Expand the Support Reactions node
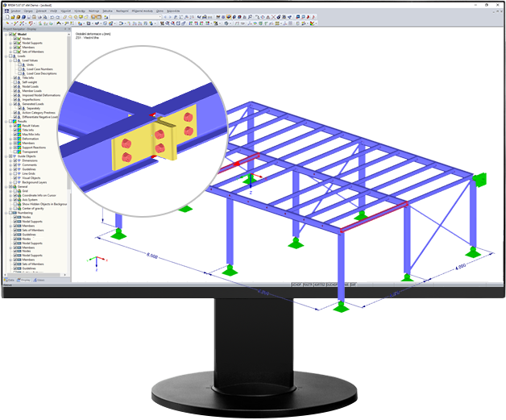Viewport: 506px width, 420px height. 10,148
